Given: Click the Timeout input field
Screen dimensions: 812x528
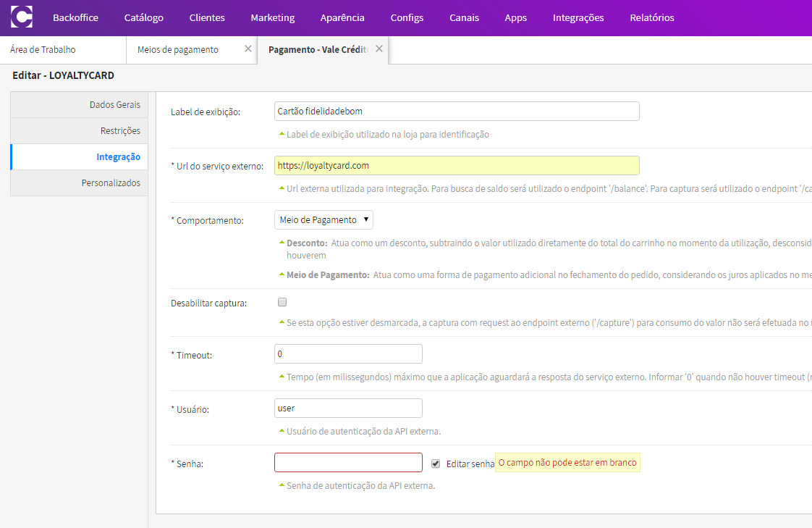Looking at the screenshot, I should [348, 354].
